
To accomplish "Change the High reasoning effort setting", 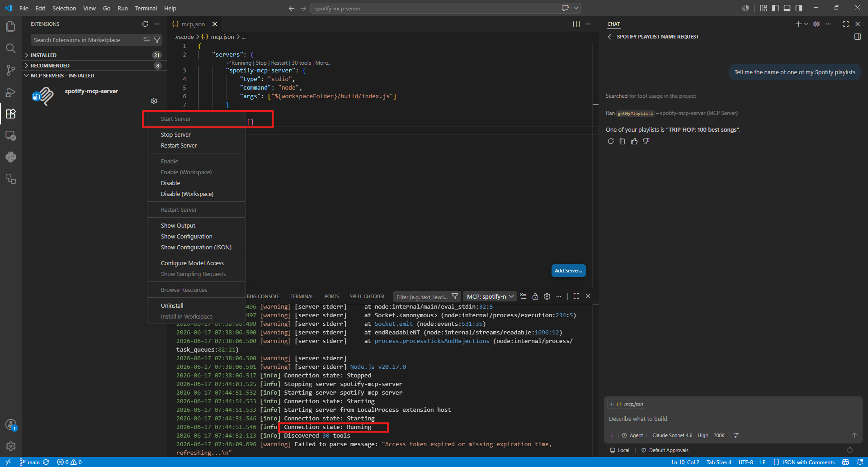I will (703, 435).
